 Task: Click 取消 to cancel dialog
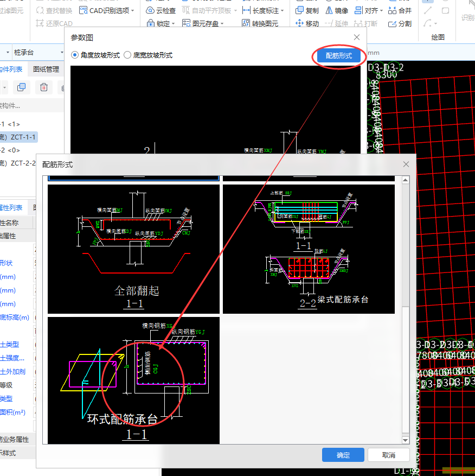(x=389, y=455)
